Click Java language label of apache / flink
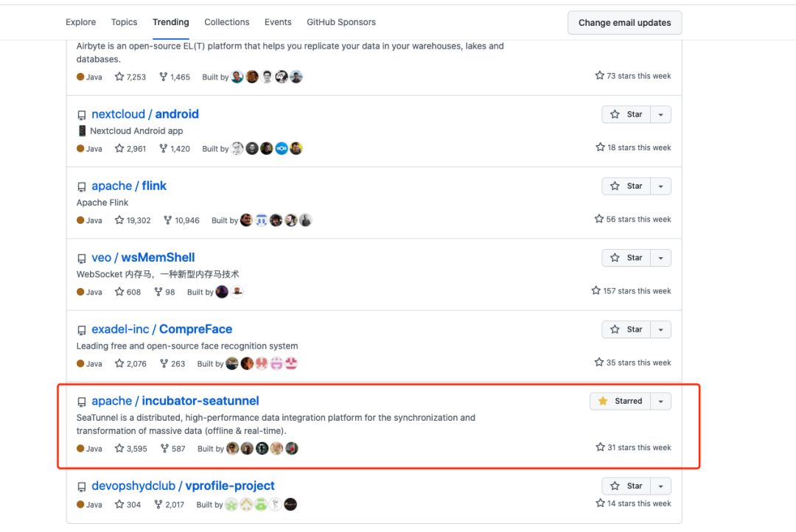 [x=89, y=220]
